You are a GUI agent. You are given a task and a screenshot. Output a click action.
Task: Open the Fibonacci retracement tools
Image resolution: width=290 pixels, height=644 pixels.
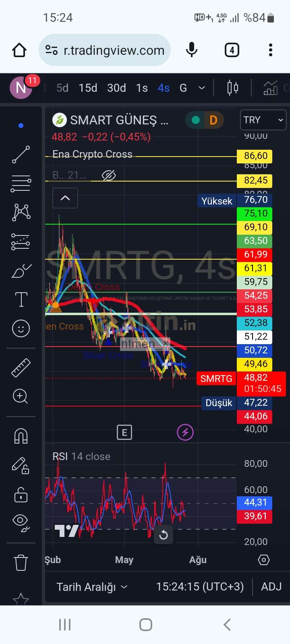tap(21, 184)
